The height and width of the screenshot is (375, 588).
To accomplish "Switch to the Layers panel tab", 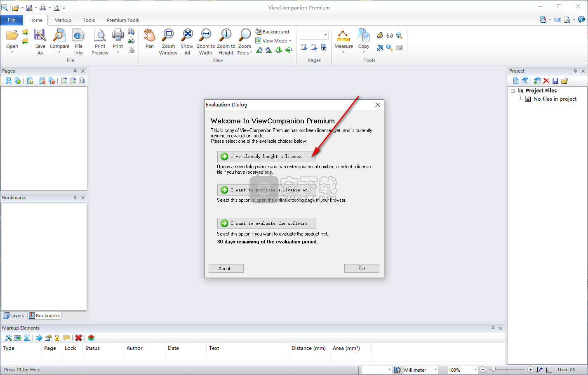I will point(14,316).
